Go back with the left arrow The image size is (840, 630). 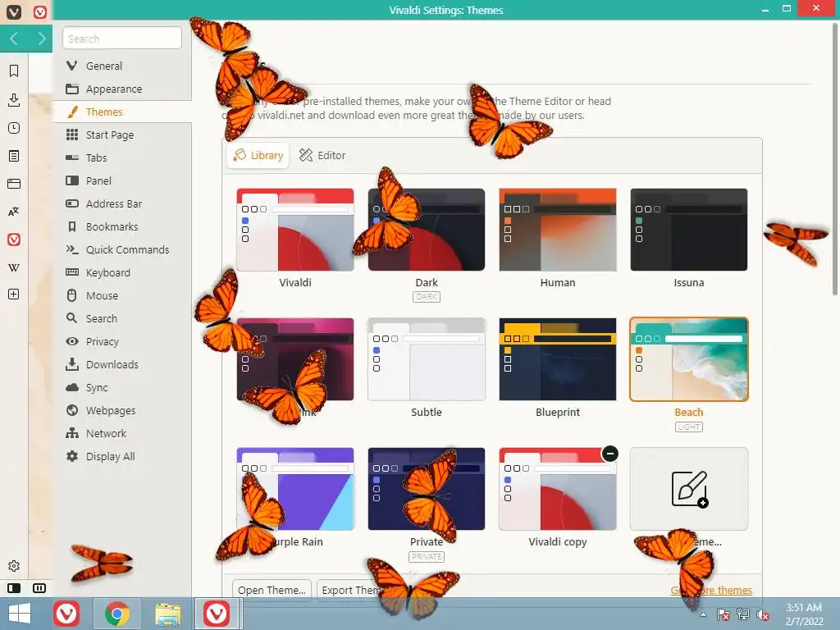(x=14, y=39)
